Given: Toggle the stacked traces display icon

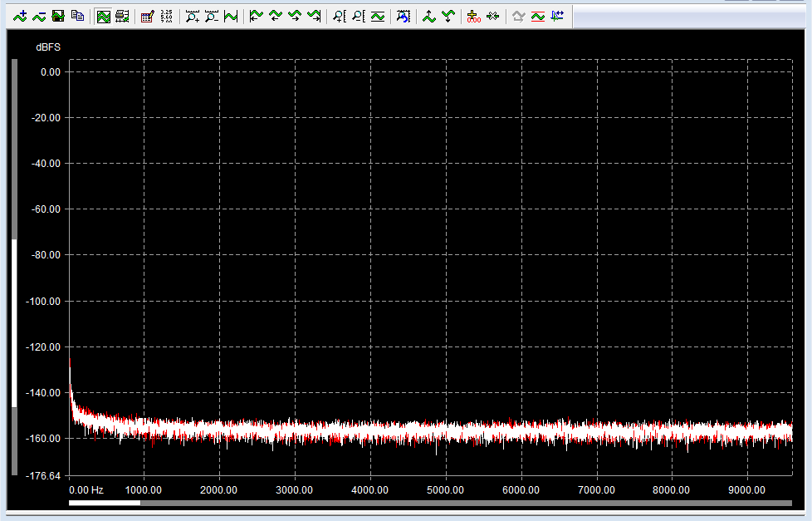Looking at the screenshot, I should [104, 17].
